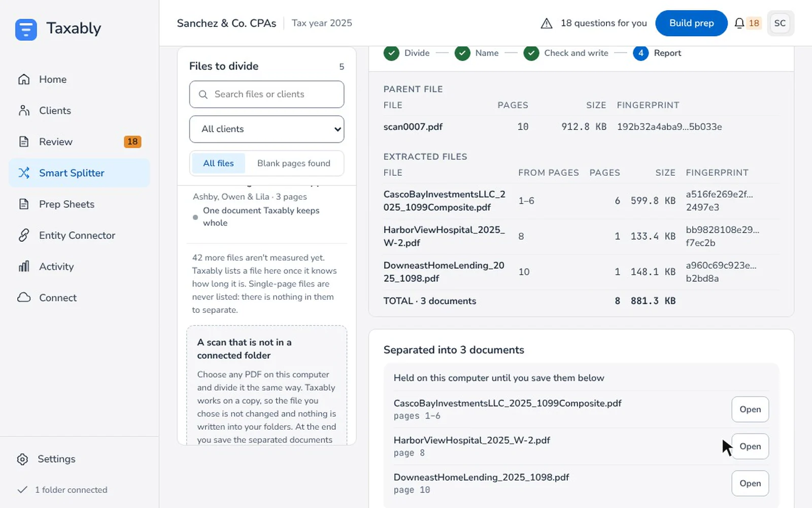This screenshot has width=812, height=508.
Task: Click the Search files or clients field
Action: pos(266,94)
